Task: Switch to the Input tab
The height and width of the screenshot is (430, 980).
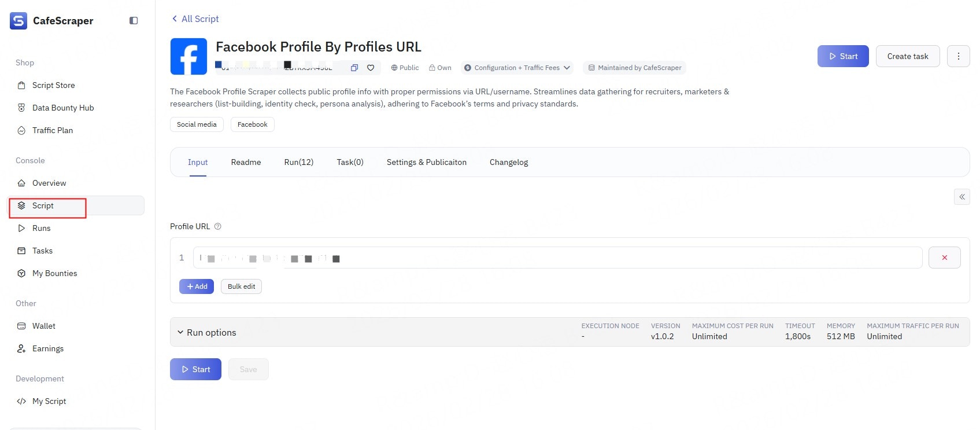Action: point(198,162)
